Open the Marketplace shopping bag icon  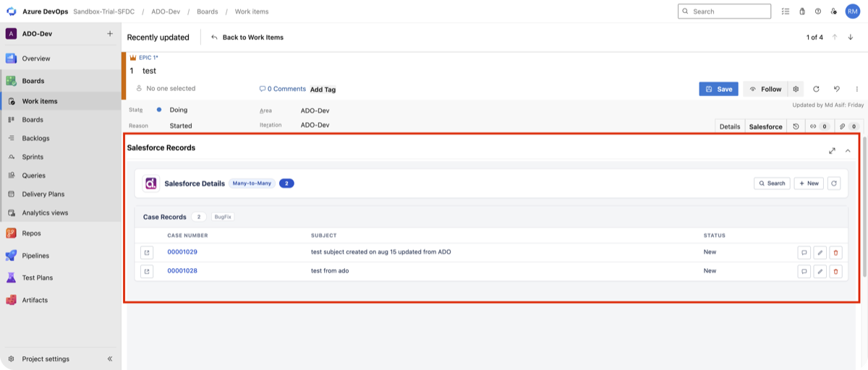[802, 12]
